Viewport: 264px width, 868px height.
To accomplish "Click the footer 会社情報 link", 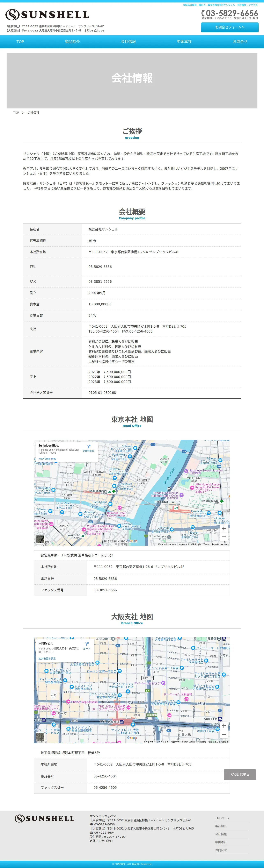I will pos(221,834).
